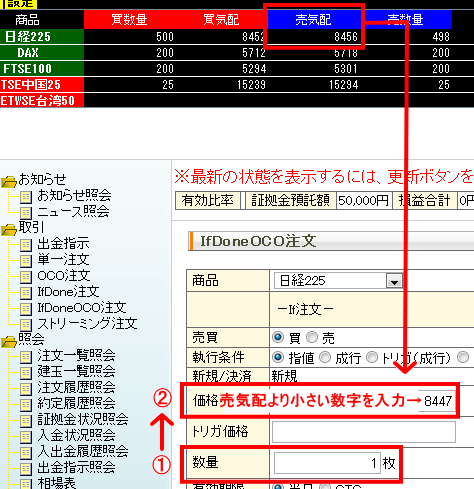This screenshot has height=489, width=474.
Task: Click the page icon beside 出金指示照会
Action: (x=26, y=469)
